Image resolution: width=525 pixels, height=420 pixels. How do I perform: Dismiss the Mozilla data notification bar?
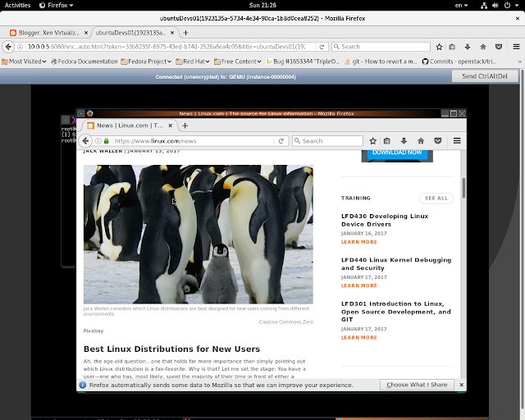coord(461,385)
